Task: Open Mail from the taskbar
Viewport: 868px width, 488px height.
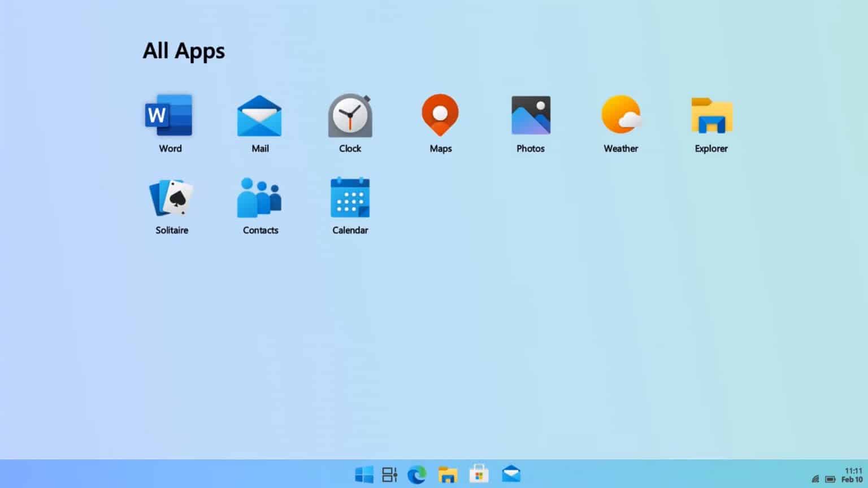Action: [x=511, y=474]
